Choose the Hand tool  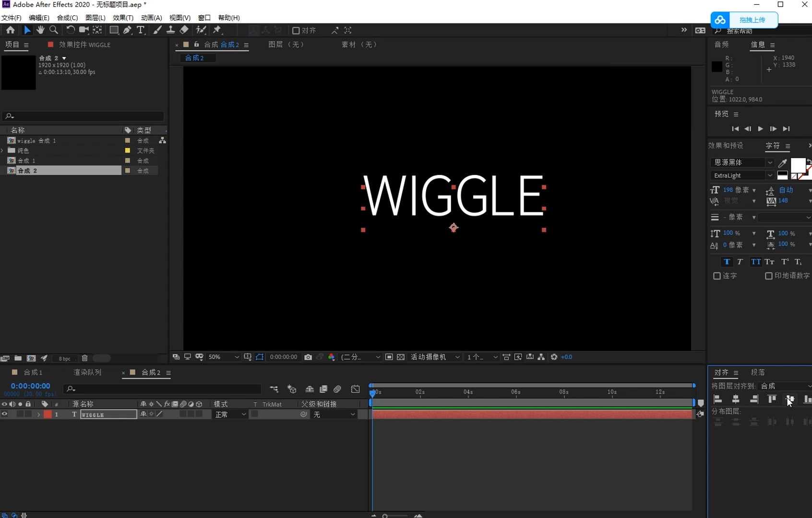click(40, 30)
